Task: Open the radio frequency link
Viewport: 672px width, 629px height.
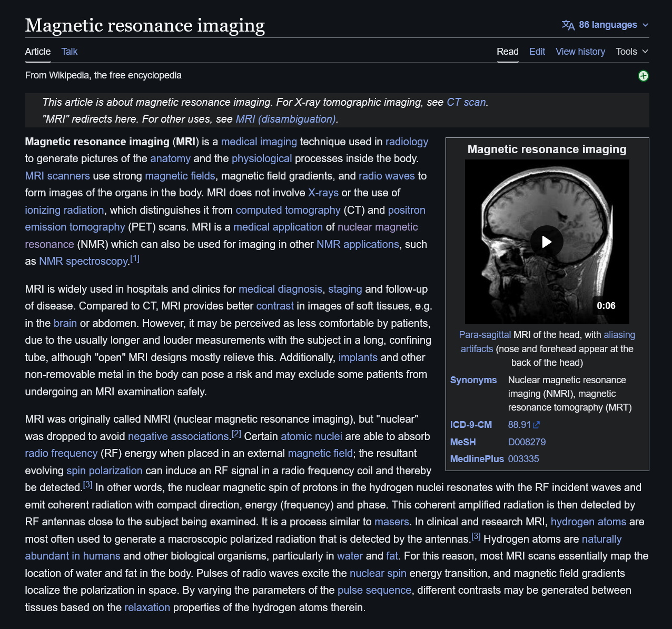Action: 61,453
